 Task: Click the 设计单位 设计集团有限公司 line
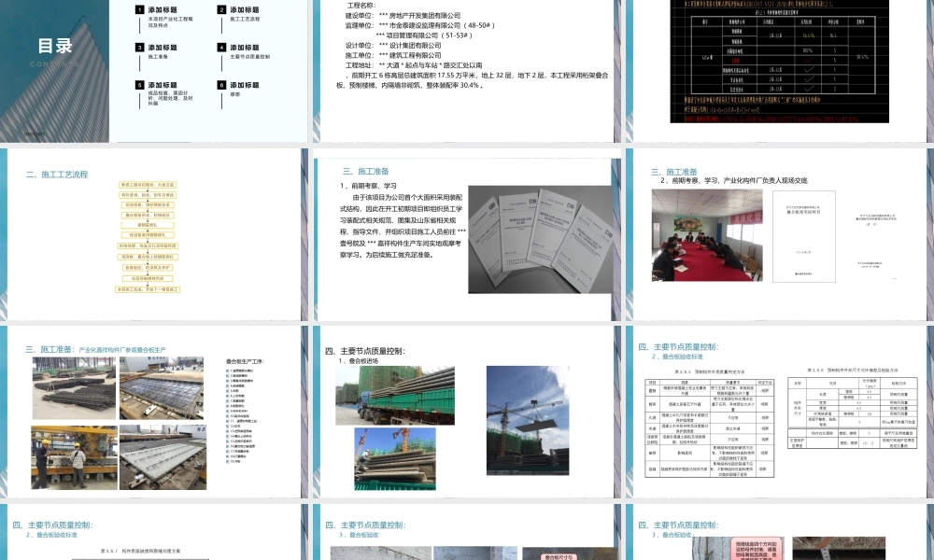click(x=393, y=45)
